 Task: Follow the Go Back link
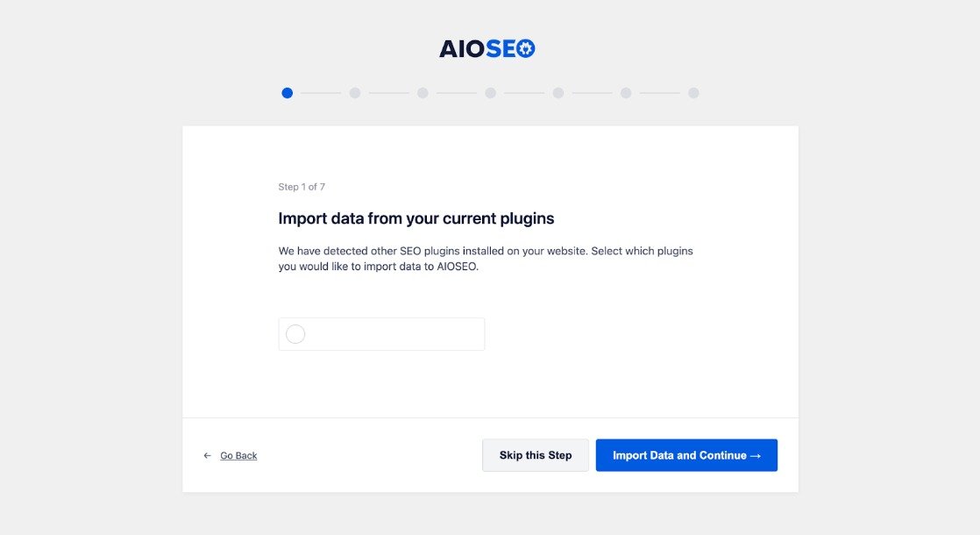coord(238,456)
